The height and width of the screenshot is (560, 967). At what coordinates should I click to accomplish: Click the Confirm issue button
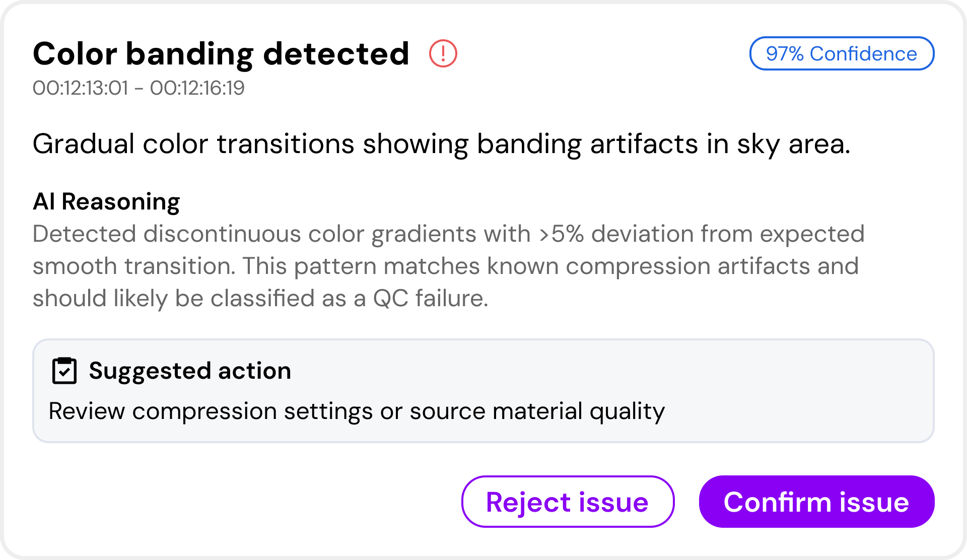[x=816, y=502]
